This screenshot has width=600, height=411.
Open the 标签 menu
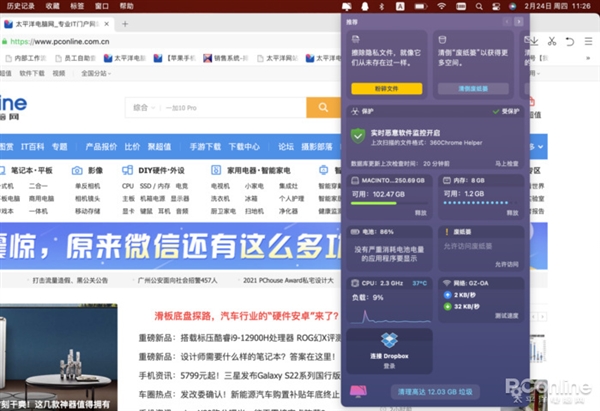pyautogui.click(x=77, y=6)
